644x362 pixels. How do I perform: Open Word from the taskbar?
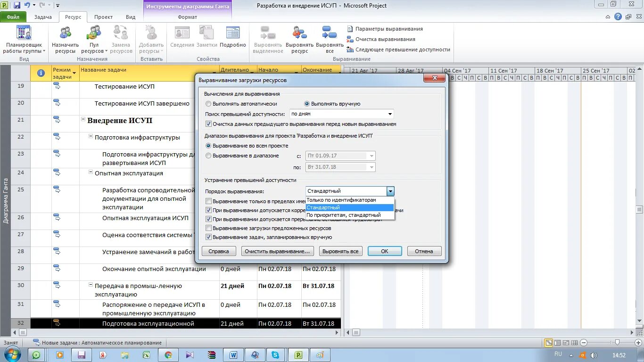point(233,355)
